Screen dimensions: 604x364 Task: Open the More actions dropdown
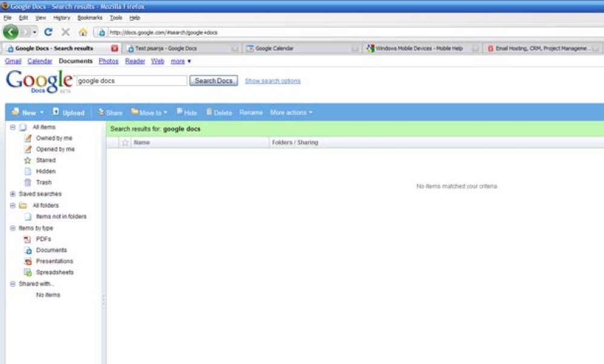pyautogui.click(x=291, y=112)
